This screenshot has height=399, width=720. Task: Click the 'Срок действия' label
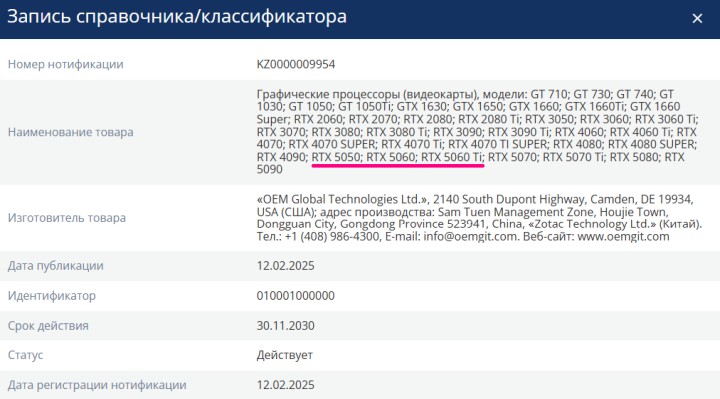[48, 326]
